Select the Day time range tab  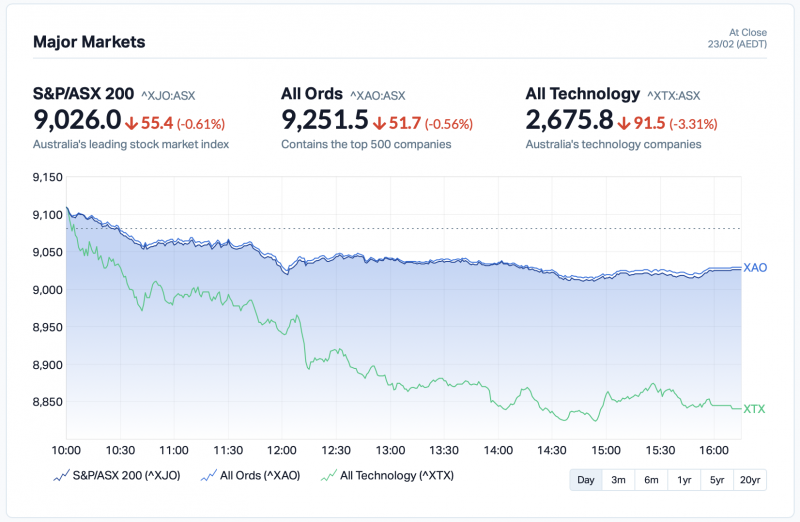tap(586, 480)
